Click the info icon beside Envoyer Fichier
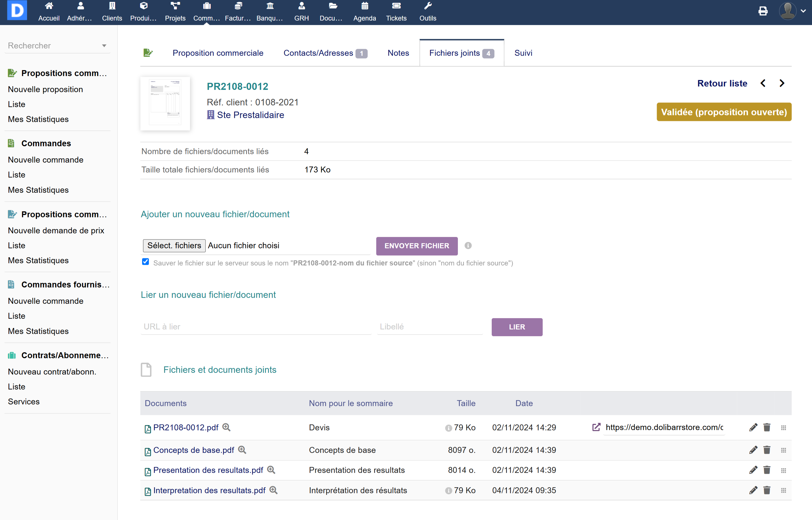This screenshot has height=520, width=812. pyautogui.click(x=468, y=245)
